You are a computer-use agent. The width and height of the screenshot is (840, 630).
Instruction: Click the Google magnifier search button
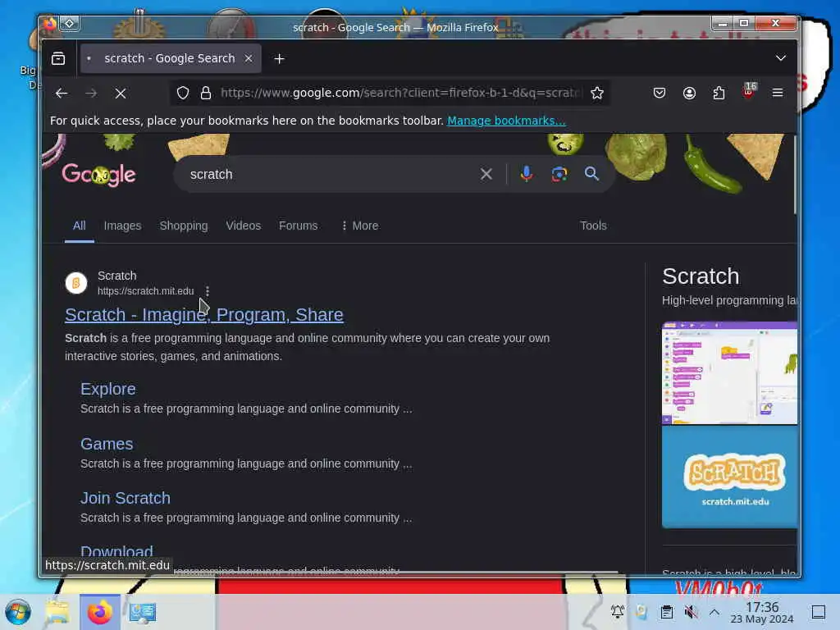(591, 174)
